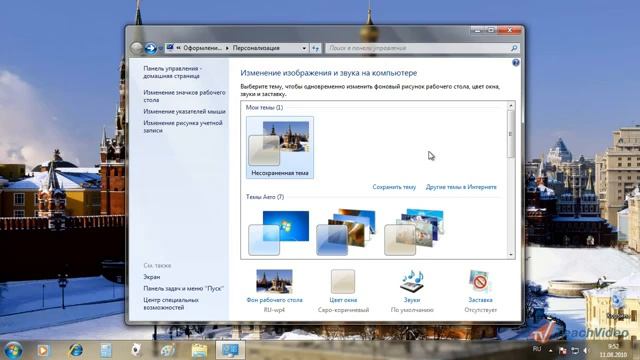Click the search magnifier icon

point(514,48)
